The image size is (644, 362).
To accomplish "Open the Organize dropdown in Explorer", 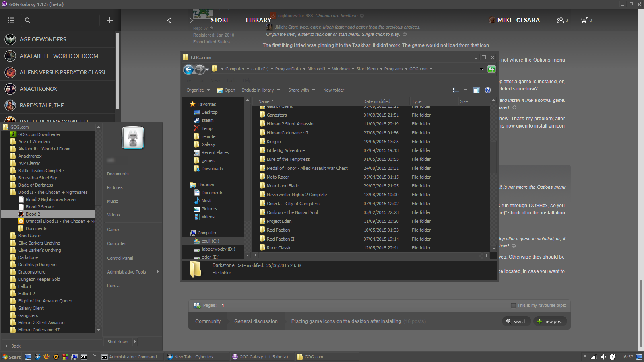I will (x=198, y=90).
